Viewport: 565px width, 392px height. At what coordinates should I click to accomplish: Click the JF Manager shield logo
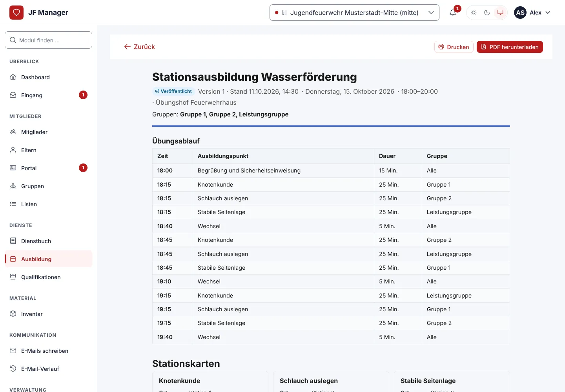(16, 13)
